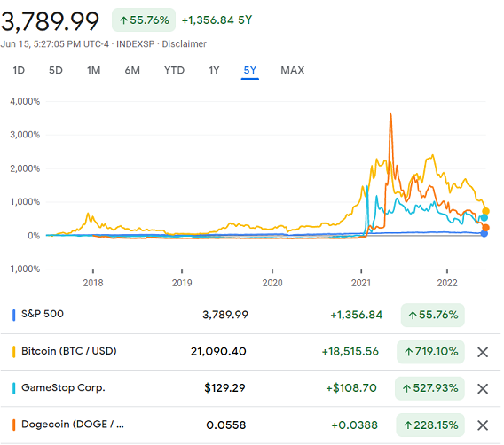Image resolution: width=504 pixels, height=445 pixels.
Task: Click GameStop change +$108.70
Action: click(351, 388)
